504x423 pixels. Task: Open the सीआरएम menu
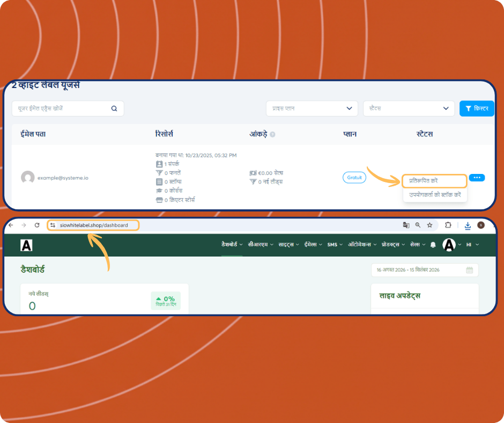click(261, 245)
